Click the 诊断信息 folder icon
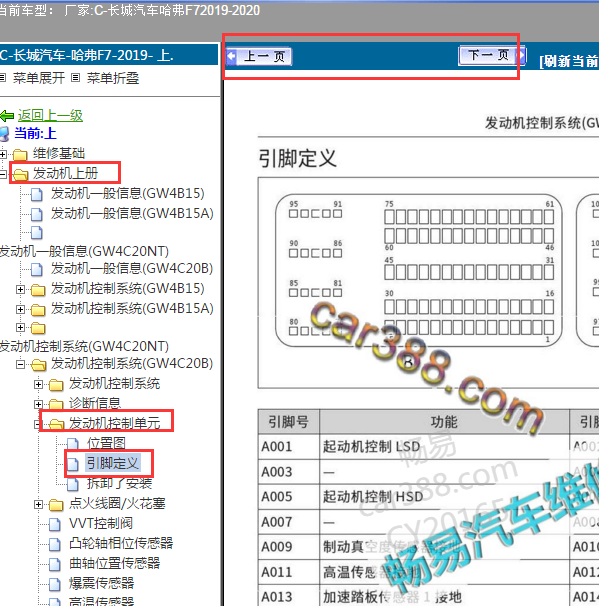Viewport: 599px width, 606px height. tap(56, 404)
